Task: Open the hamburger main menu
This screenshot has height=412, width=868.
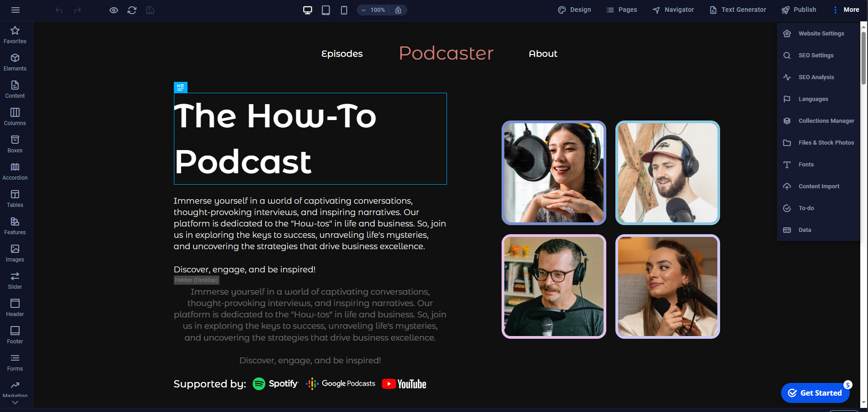Action: click(x=15, y=10)
